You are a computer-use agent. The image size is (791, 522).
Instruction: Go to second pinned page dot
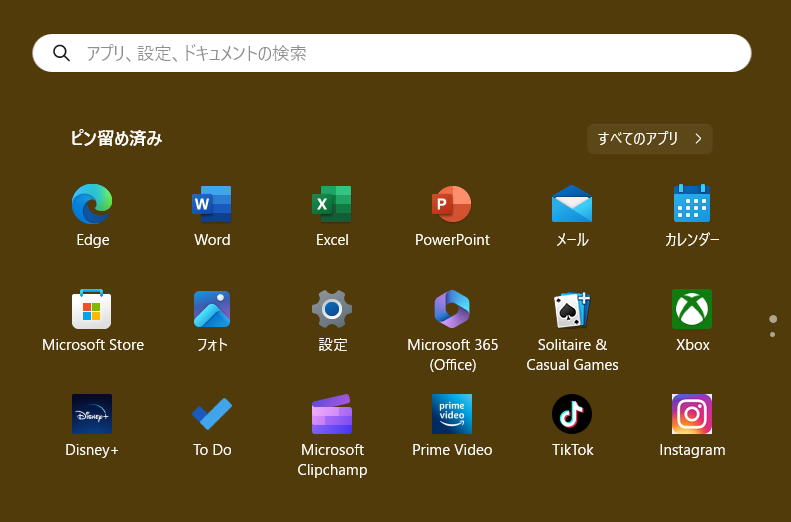(773, 334)
